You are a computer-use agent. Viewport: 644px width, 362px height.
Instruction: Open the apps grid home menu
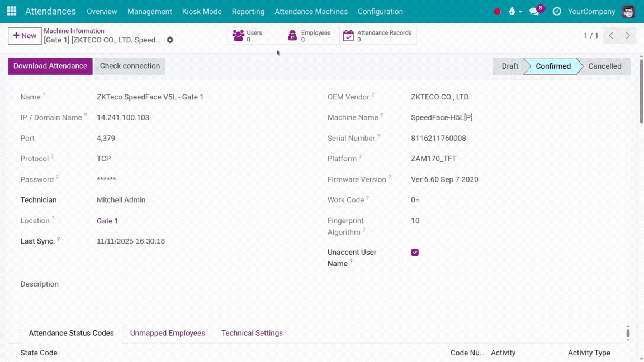pyautogui.click(x=11, y=11)
